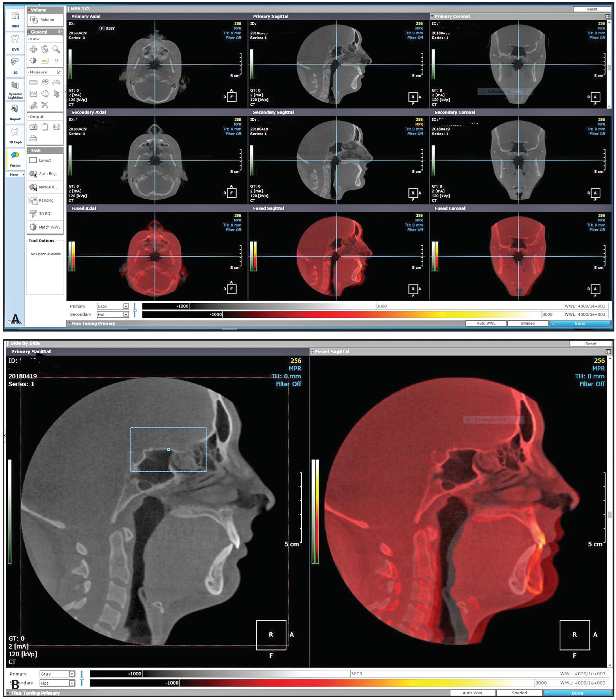Switch to the Report tab in sidebar
Viewport: 616px width, 700px height.
pos(15,112)
